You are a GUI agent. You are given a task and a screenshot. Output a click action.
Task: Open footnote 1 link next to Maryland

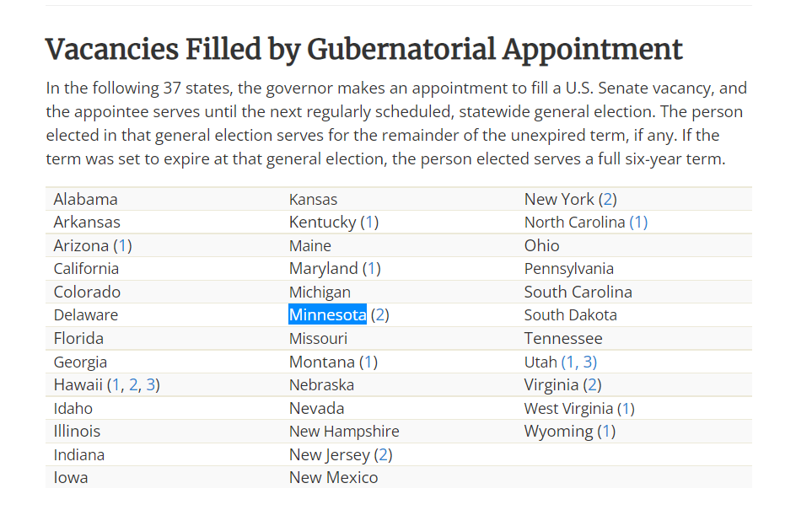pos(372,269)
